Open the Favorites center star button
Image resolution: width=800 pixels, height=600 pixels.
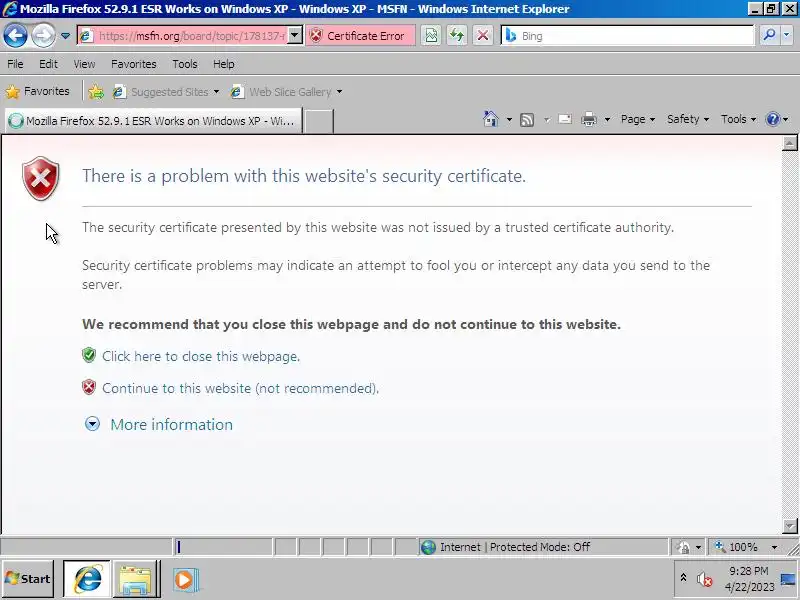[x=37, y=91]
